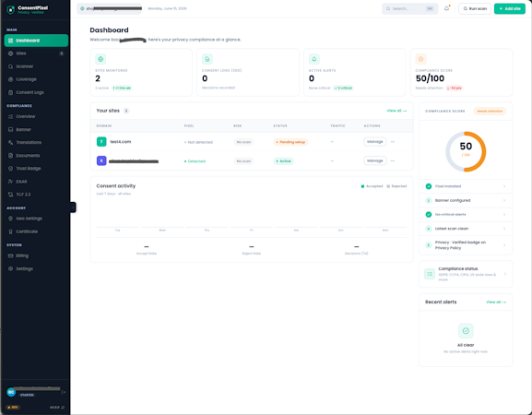Click the bell icon on the Active Alerts card
Screen dimensions: 532x415
(314, 59)
